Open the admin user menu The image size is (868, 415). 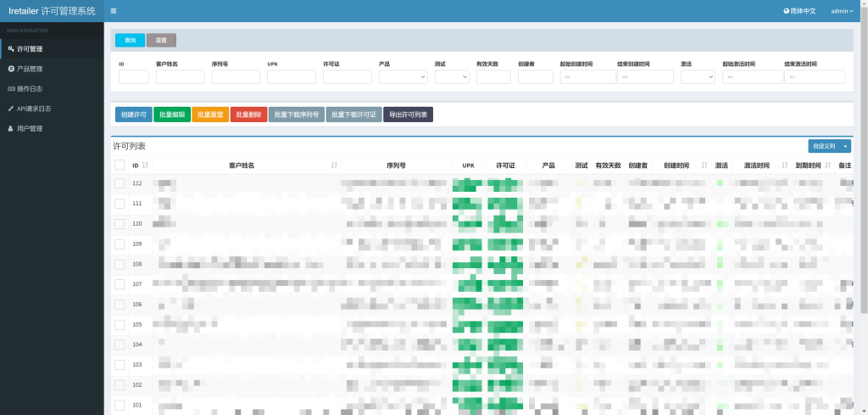842,11
